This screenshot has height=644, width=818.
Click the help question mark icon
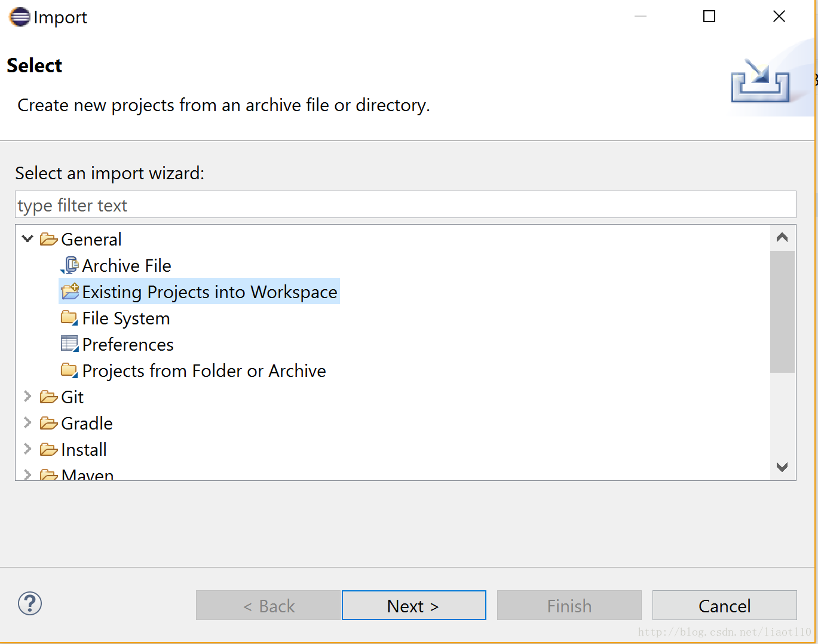pyautogui.click(x=30, y=603)
